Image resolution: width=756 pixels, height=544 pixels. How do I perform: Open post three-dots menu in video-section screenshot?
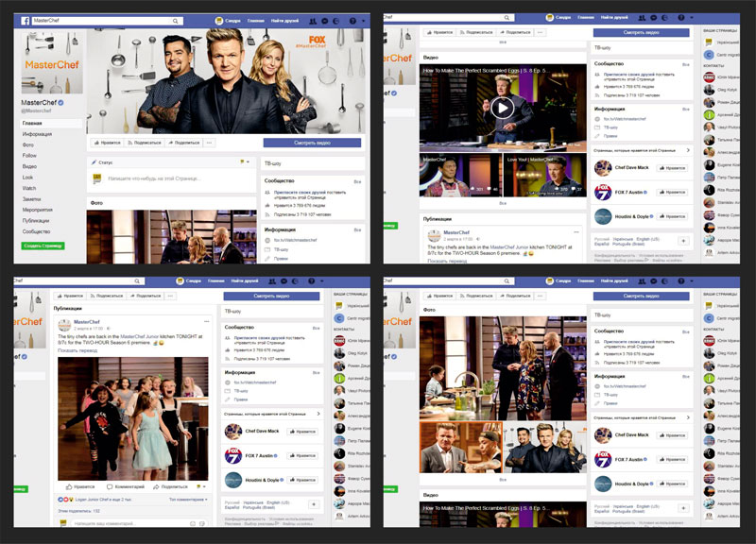coord(576,232)
